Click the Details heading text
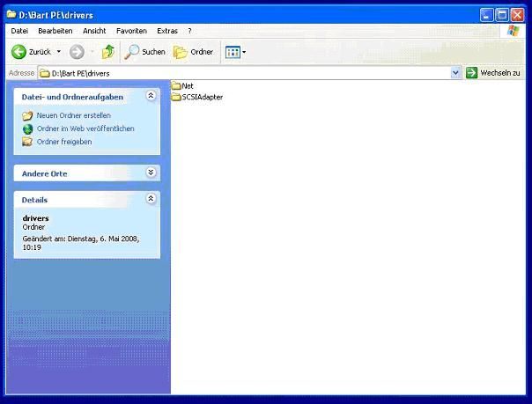 tap(34, 200)
